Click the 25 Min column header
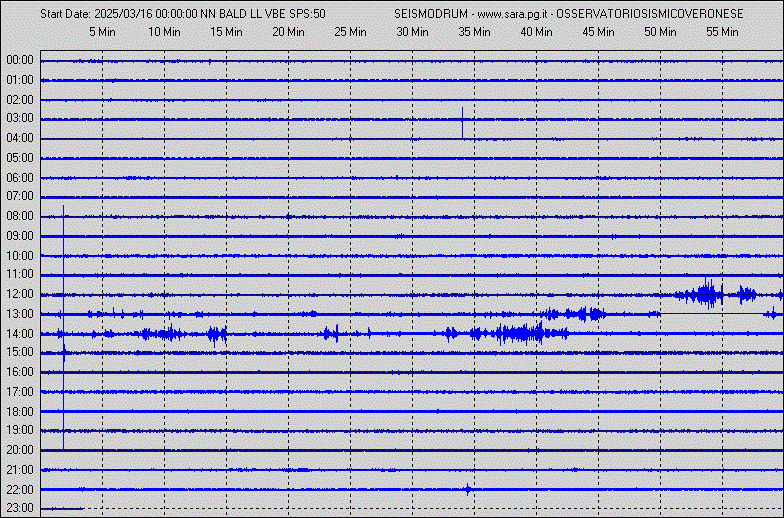Viewport: 784px width, 518px height. tap(350, 32)
